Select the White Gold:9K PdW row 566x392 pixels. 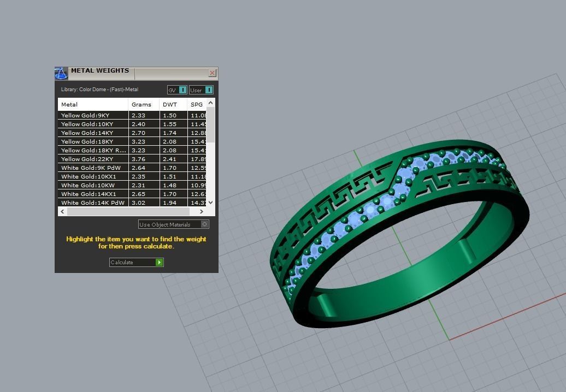(132, 168)
